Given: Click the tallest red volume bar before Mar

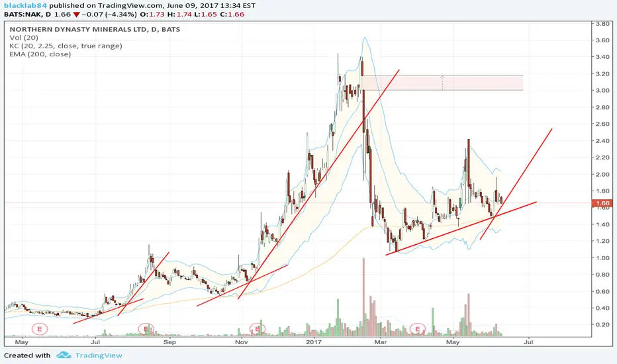Looking at the screenshot, I should point(363,297).
